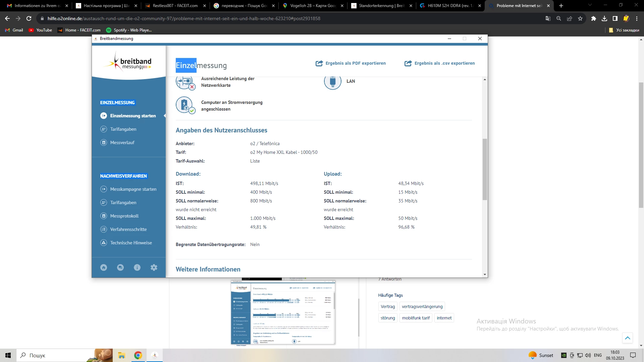Click the mobilfunk tarif tag
The height and width of the screenshot is (362, 644).
[416, 318]
